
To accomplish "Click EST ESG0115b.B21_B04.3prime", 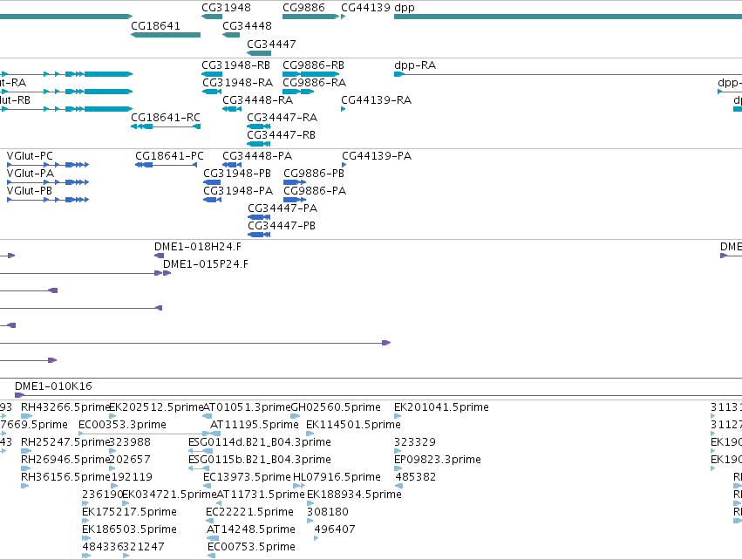I will click(x=260, y=460).
